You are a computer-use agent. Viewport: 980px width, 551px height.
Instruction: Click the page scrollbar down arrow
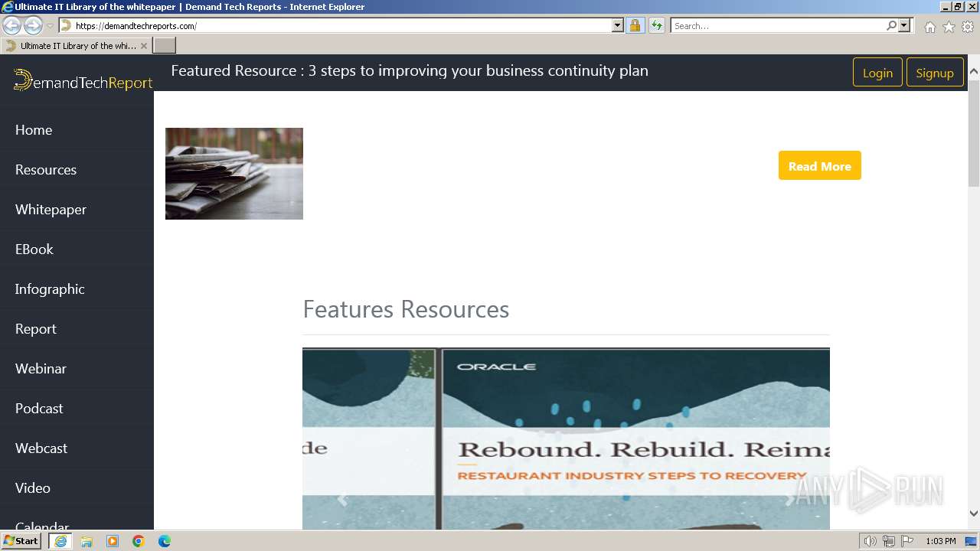(974, 514)
